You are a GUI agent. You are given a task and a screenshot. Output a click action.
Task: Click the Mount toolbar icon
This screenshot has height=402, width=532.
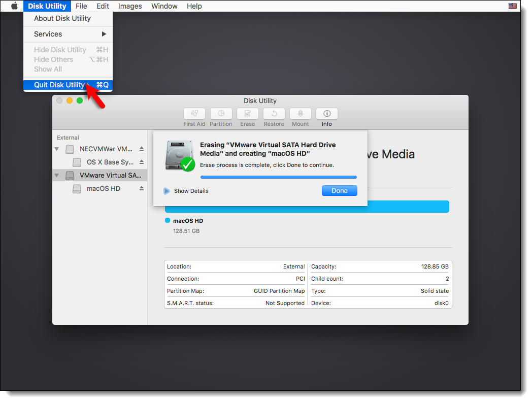[x=301, y=114]
